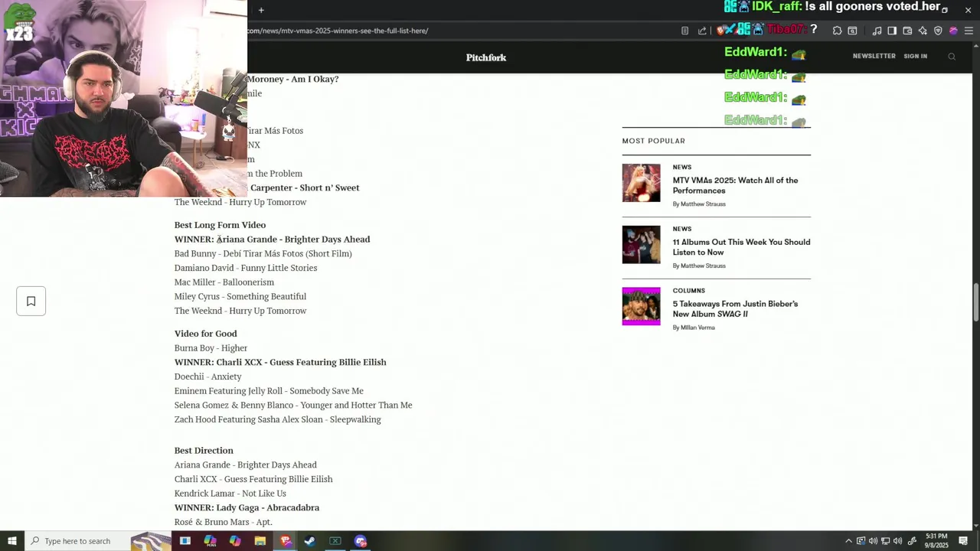The width and height of the screenshot is (980, 551).
Task: Click Damiano David - Funny Little Stories line
Action: pos(246,268)
